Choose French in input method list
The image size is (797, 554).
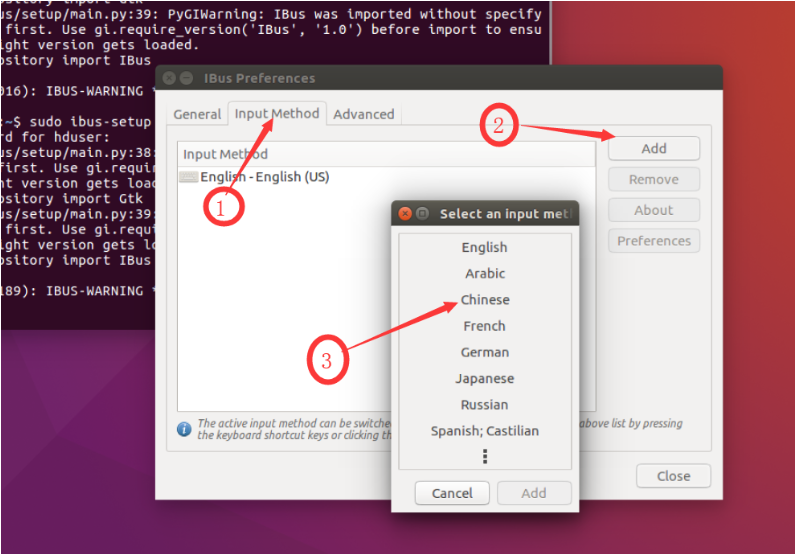click(x=484, y=326)
